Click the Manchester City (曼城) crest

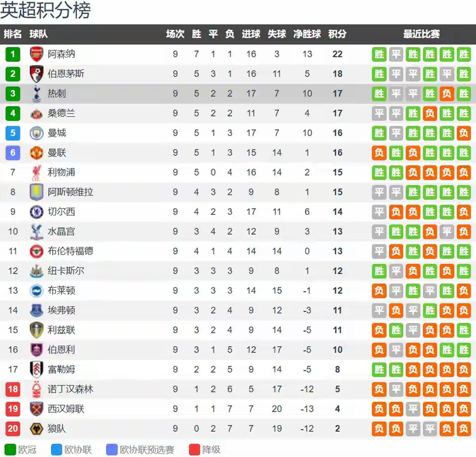coord(36,133)
